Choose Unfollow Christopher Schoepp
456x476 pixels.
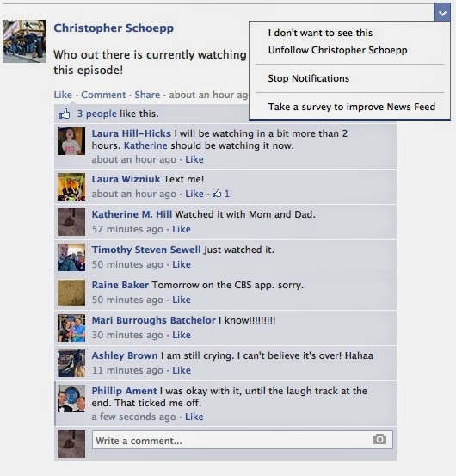[x=337, y=50]
